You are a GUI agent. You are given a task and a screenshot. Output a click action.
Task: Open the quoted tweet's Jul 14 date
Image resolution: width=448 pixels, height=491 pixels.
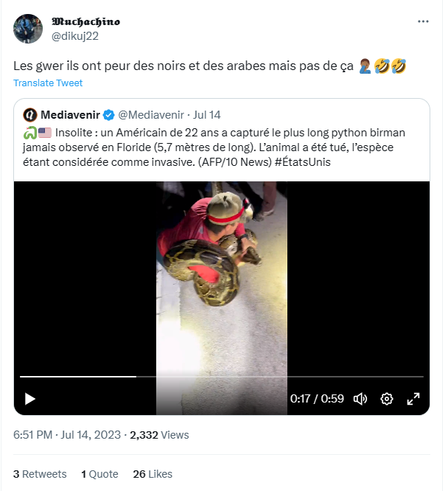click(x=206, y=115)
